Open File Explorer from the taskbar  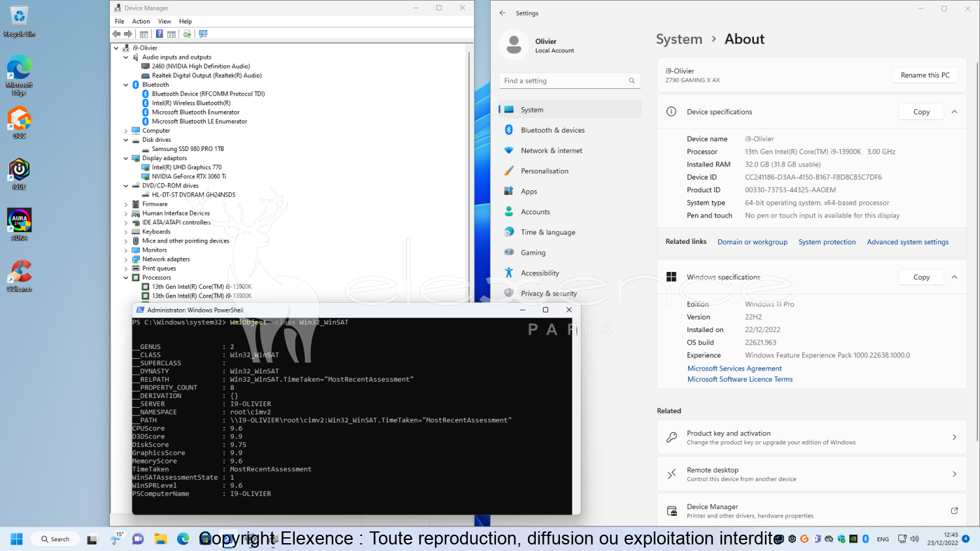(x=161, y=539)
